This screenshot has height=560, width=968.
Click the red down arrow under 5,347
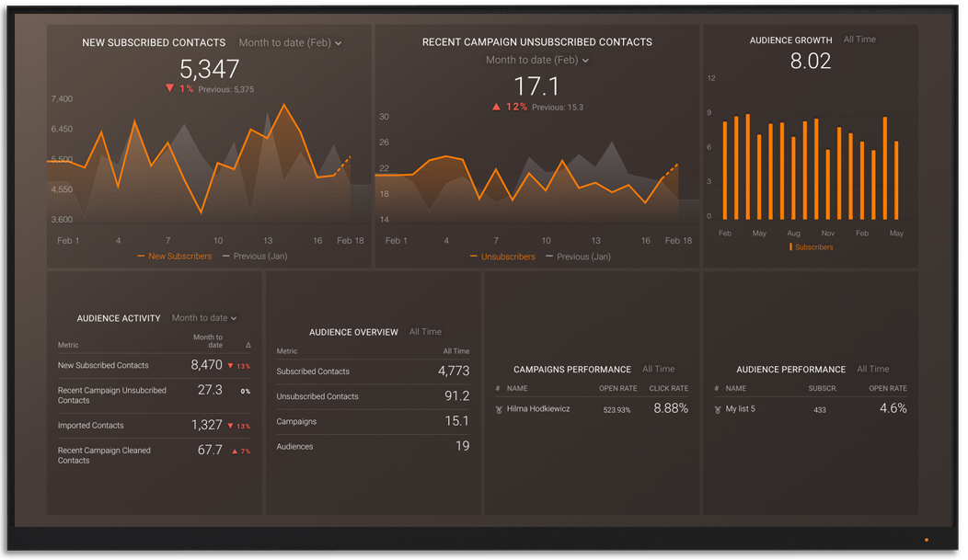pyautogui.click(x=170, y=89)
